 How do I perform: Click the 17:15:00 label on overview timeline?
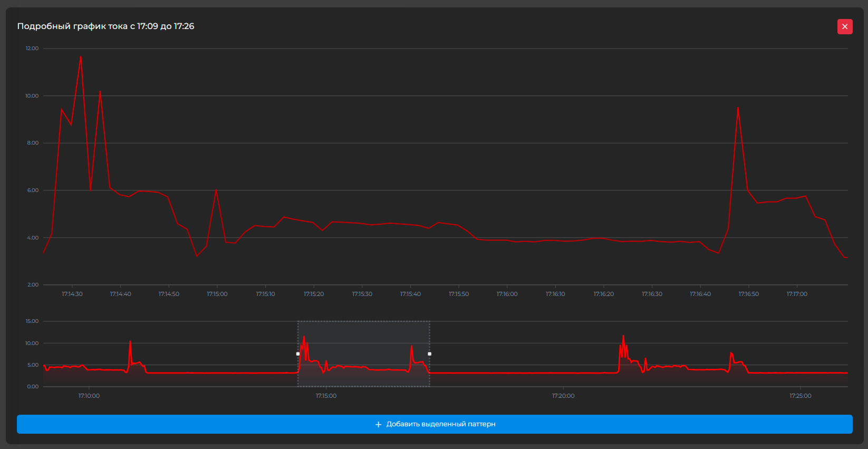point(326,396)
